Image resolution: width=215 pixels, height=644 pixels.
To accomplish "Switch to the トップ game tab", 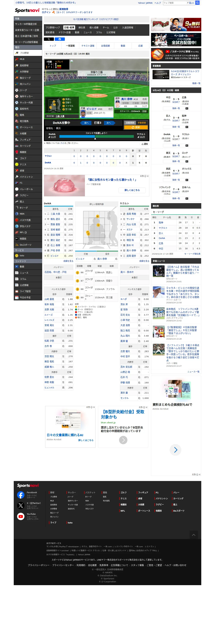I will (53, 46).
